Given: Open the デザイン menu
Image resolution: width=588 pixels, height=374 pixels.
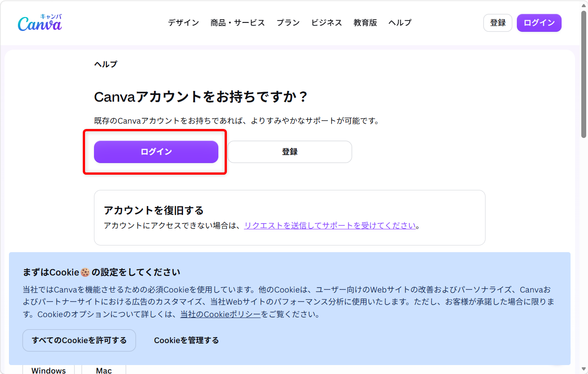Looking at the screenshot, I should coord(183,23).
